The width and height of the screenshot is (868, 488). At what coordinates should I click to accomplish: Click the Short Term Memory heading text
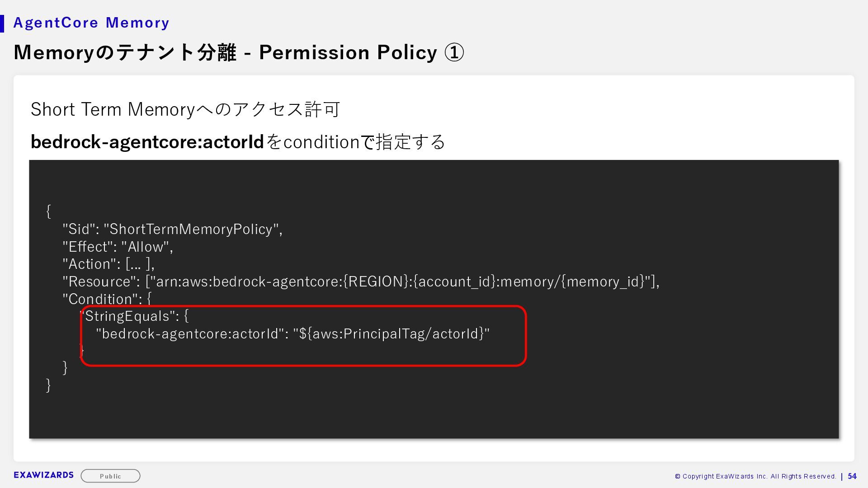(185, 109)
